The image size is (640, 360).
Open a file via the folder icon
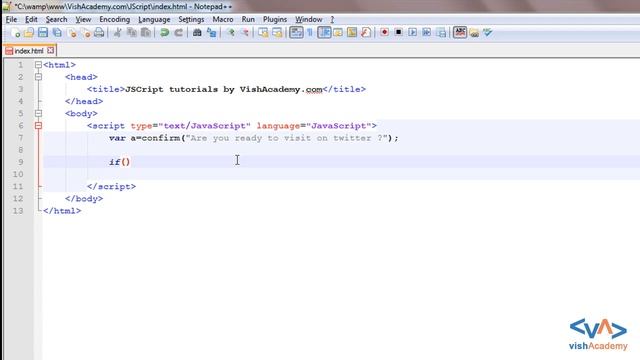pos(29,33)
